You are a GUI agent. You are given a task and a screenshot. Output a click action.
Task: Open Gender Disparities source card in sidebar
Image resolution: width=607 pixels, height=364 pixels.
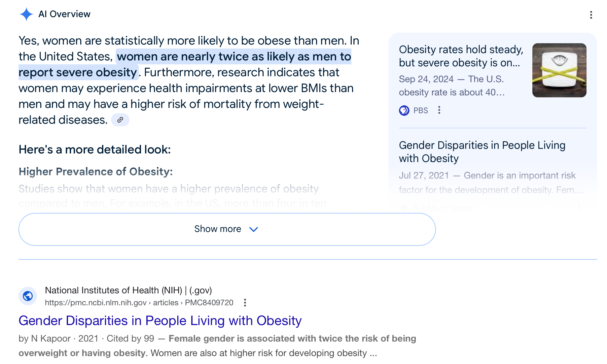point(482,152)
